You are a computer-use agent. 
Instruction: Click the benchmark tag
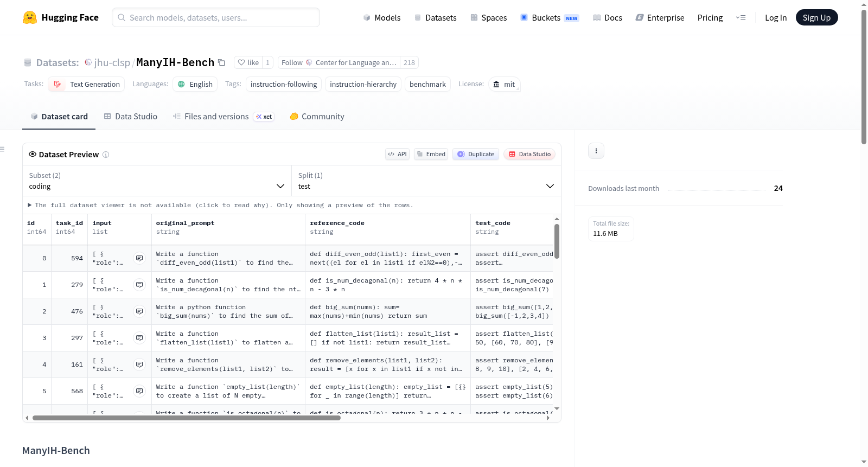click(x=427, y=84)
